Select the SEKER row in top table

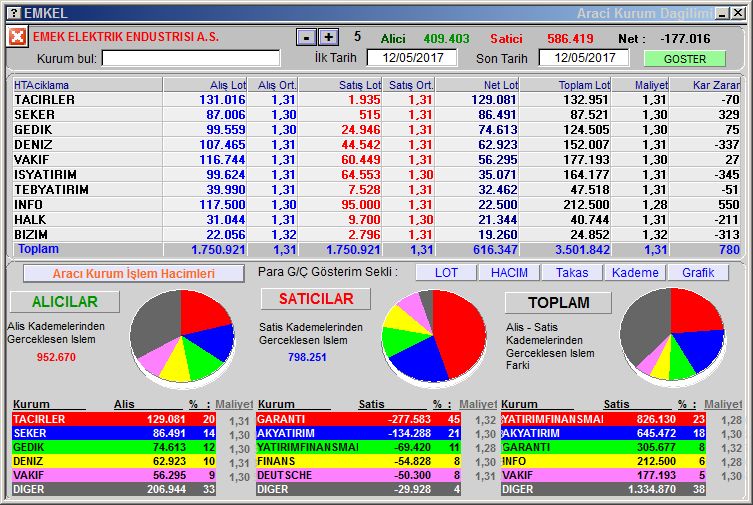376,115
